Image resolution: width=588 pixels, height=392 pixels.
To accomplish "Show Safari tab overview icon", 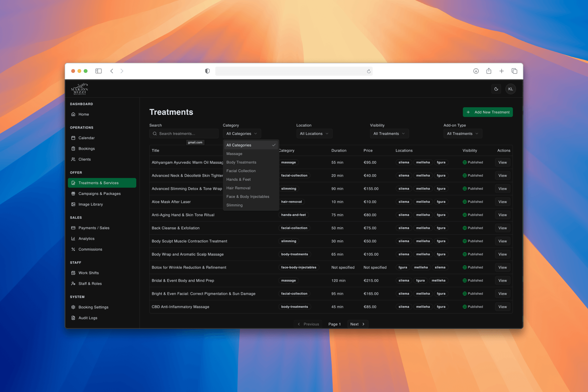I will [514, 71].
